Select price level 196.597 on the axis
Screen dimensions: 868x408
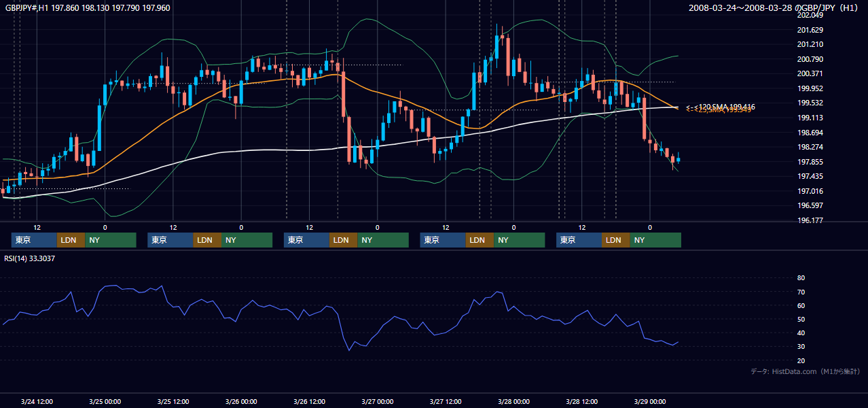(811, 205)
